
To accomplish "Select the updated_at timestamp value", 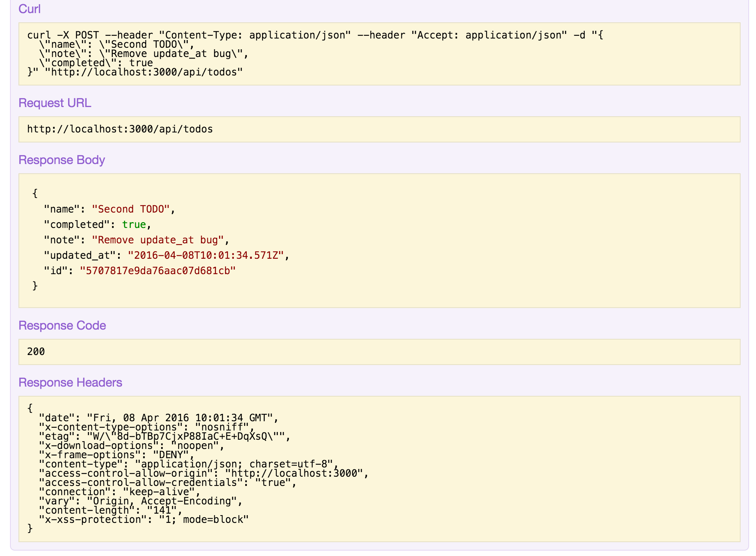I will [208, 255].
